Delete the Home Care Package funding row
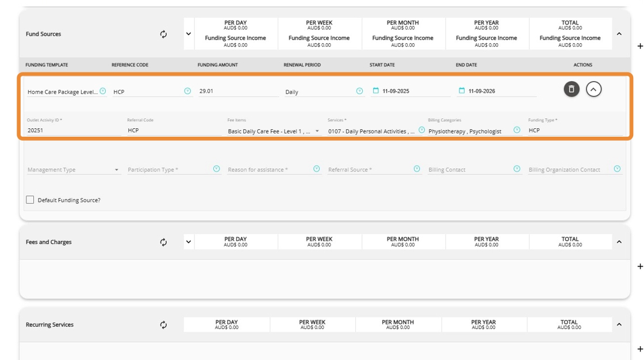The width and height of the screenshot is (644, 360). point(571,89)
